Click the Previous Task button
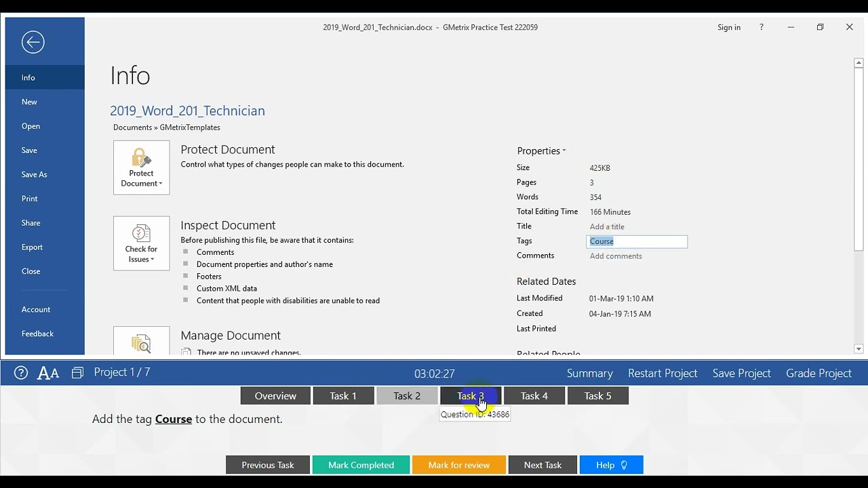 (268, 465)
